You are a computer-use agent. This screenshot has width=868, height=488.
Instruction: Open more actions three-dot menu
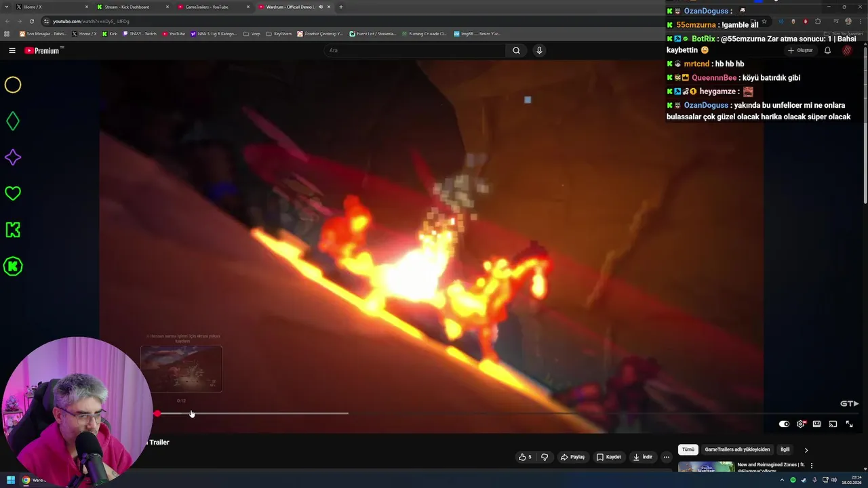[x=667, y=457]
